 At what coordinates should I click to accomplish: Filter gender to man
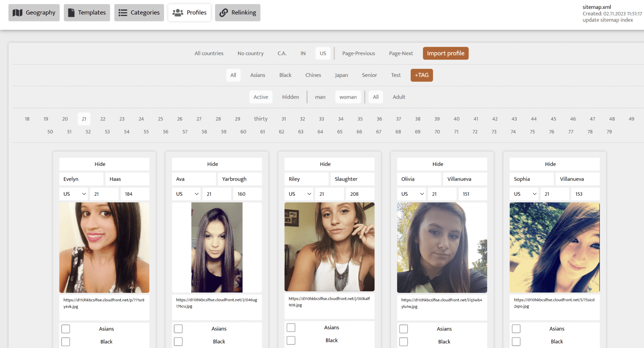320,97
